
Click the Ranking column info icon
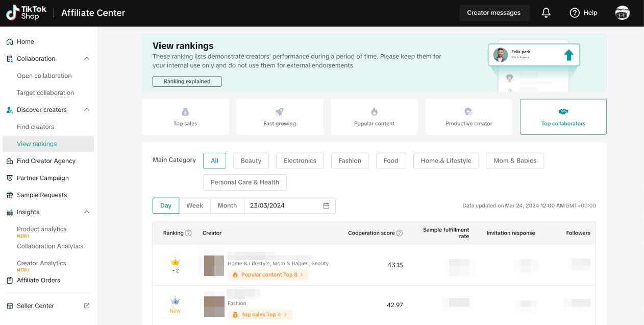188,233
